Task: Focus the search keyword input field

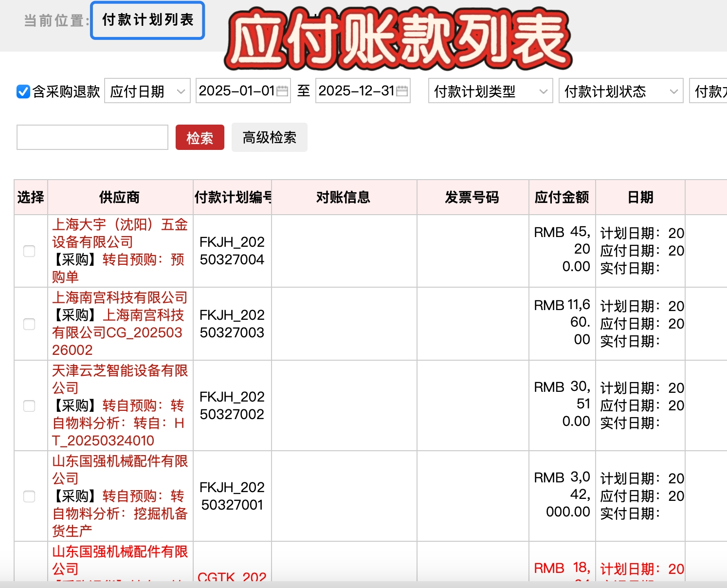Action: pyautogui.click(x=92, y=137)
